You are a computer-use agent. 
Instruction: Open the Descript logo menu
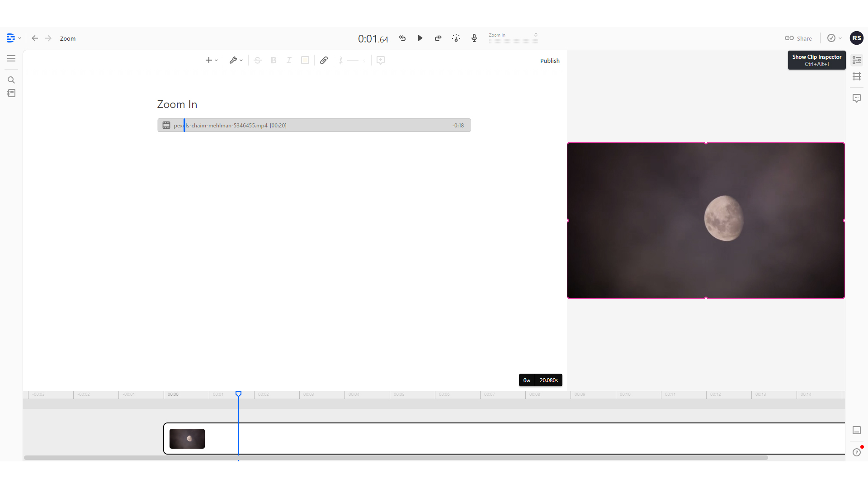(11, 38)
